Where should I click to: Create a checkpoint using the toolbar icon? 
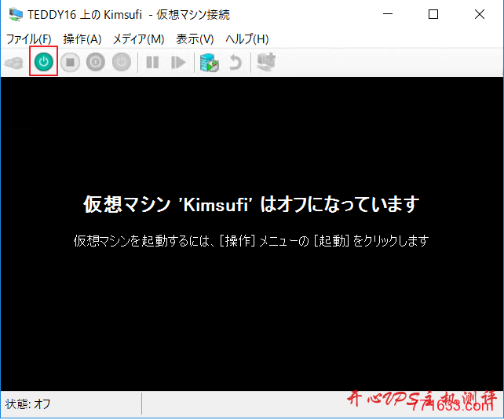(x=210, y=62)
